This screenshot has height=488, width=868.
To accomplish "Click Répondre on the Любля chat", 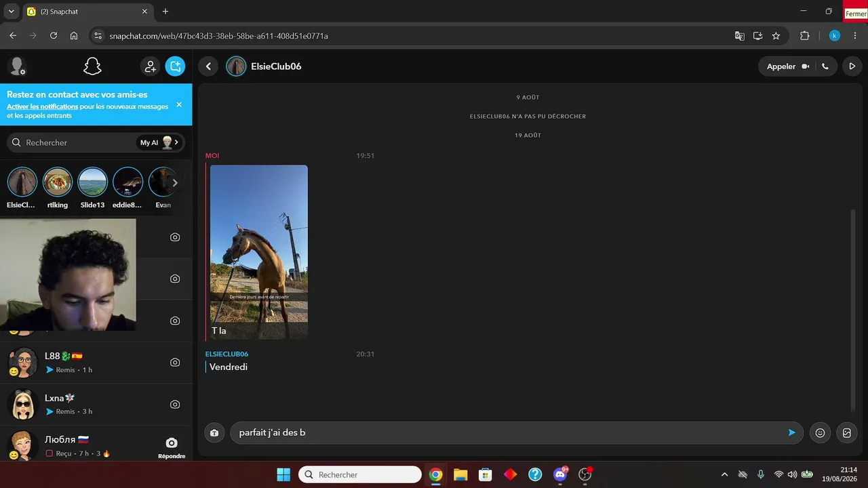I will tap(172, 447).
